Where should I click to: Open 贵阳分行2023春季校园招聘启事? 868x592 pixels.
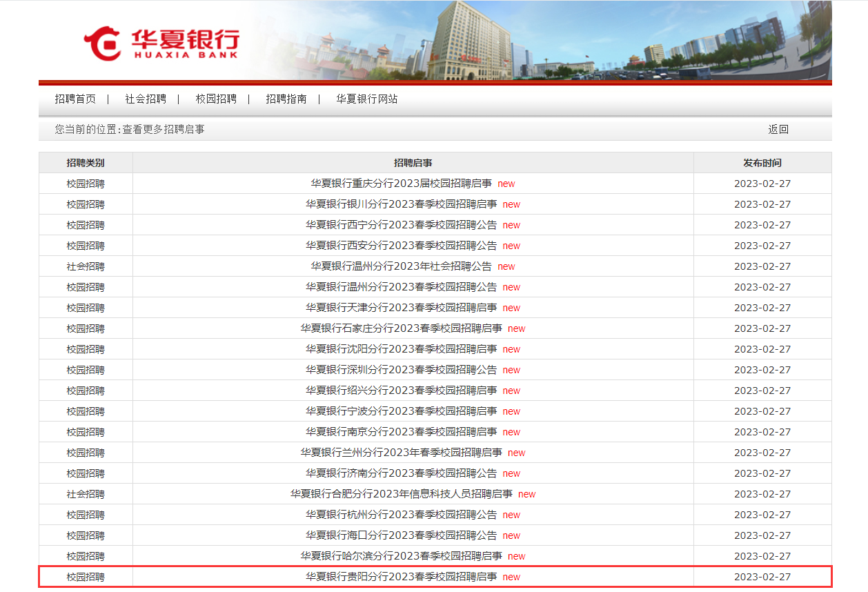point(401,577)
